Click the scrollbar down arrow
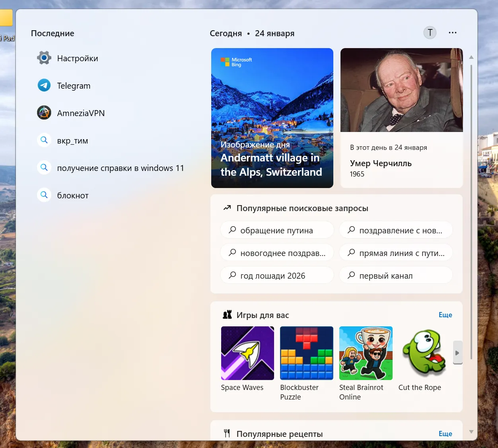The height and width of the screenshot is (448, 498). [x=471, y=432]
